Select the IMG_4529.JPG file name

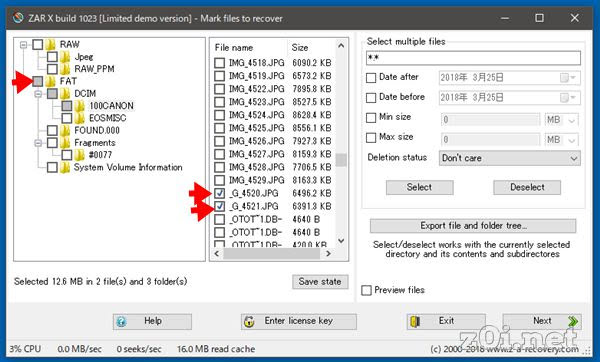(x=257, y=180)
